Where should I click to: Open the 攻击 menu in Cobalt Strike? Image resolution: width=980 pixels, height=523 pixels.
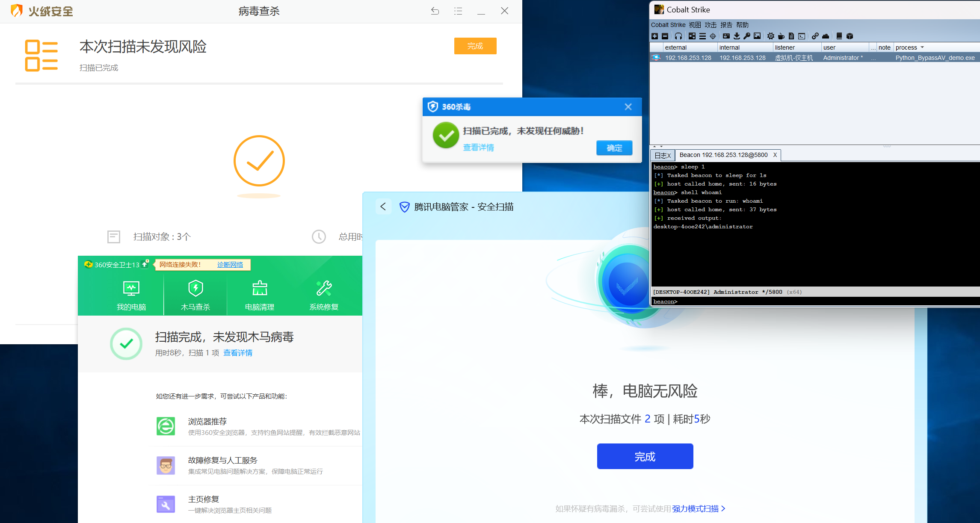(x=711, y=25)
